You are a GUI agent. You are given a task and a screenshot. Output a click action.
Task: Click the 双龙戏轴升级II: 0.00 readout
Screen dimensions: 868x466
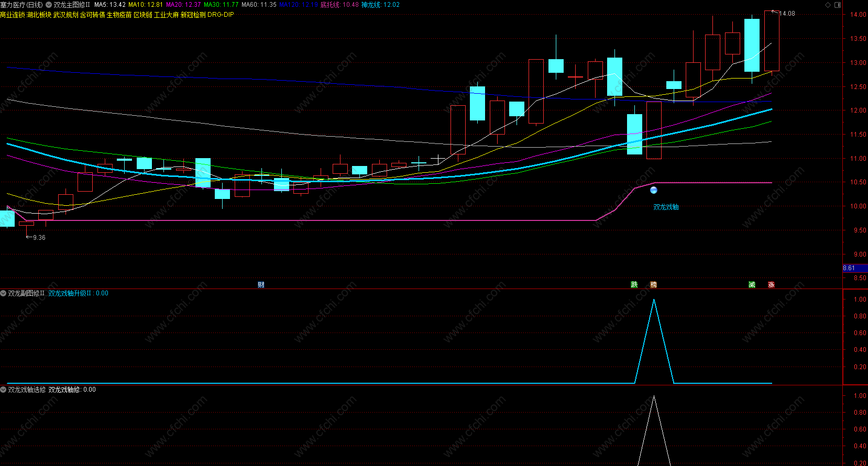(x=78, y=293)
